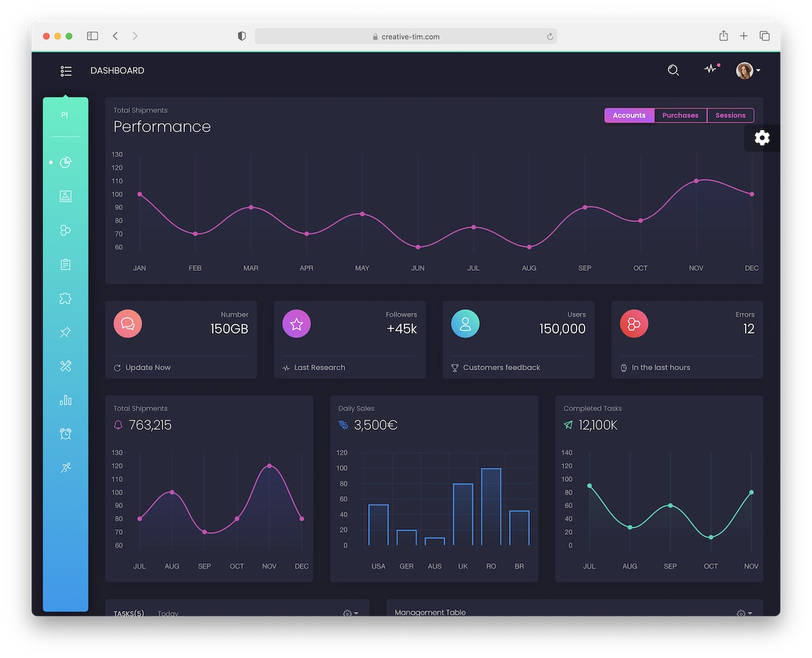The width and height of the screenshot is (812, 658).
Task: Open the tools widgets sidebar icon
Action: point(66,366)
